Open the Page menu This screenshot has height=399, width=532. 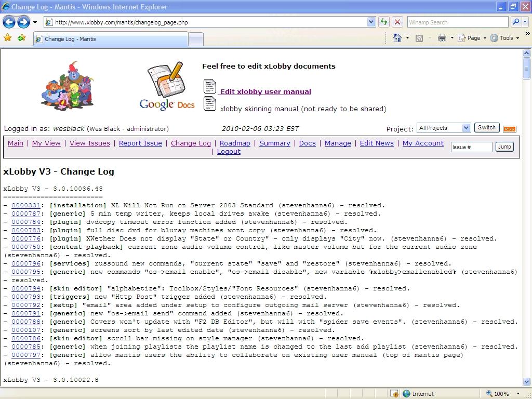472,38
